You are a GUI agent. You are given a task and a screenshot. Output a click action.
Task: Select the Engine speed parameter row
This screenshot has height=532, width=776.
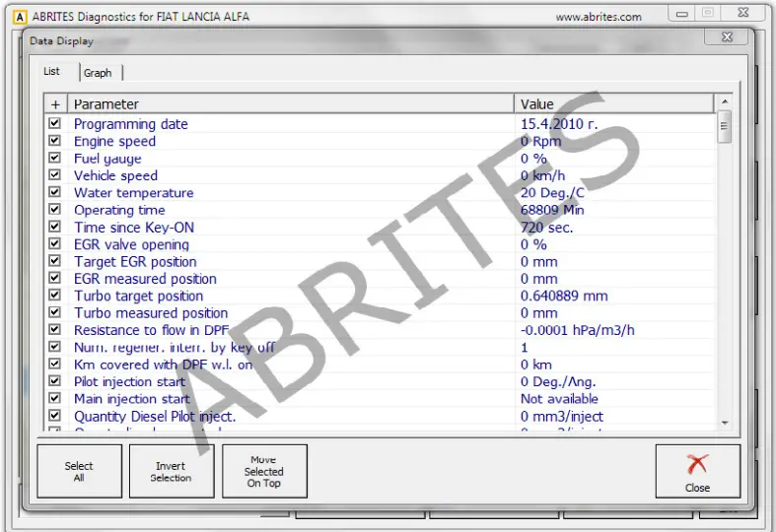pos(380,141)
